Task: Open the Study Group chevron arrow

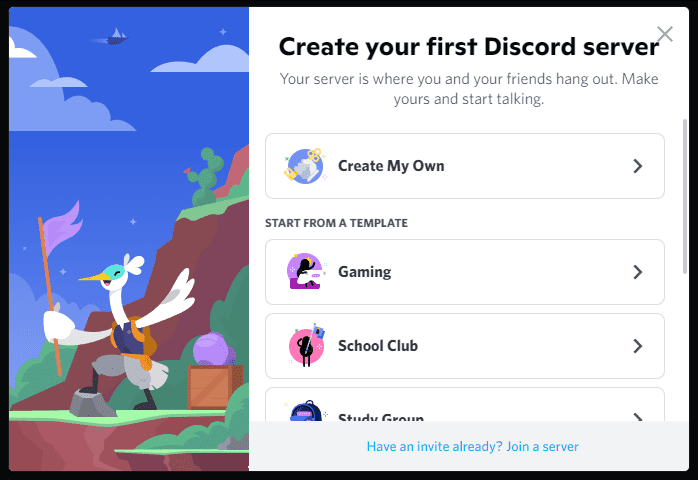Action: [637, 417]
